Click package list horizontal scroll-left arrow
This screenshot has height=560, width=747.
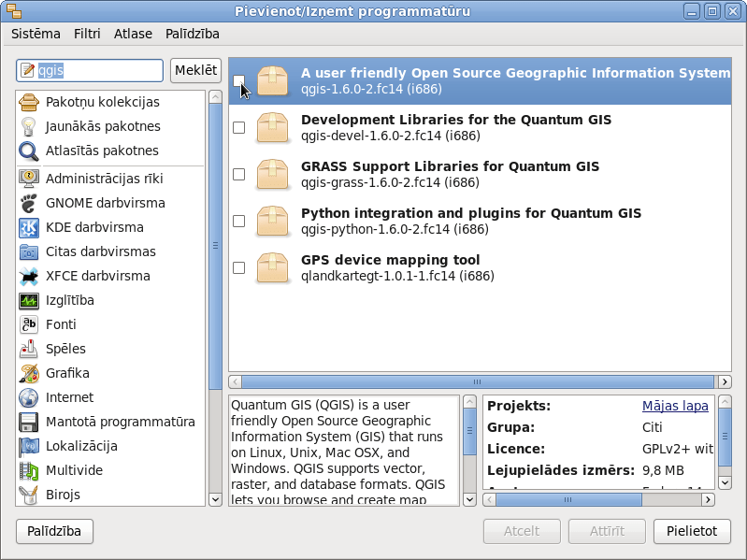click(x=235, y=381)
